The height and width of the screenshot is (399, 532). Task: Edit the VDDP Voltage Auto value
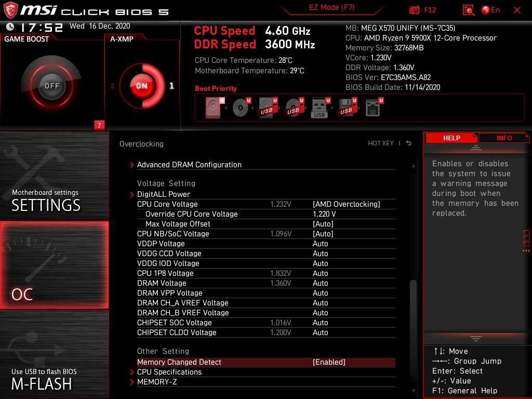click(320, 244)
